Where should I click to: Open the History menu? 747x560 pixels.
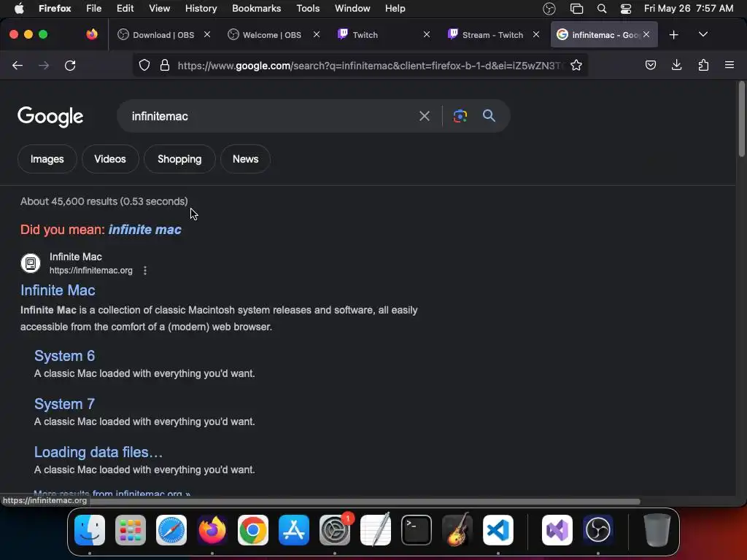pos(201,9)
